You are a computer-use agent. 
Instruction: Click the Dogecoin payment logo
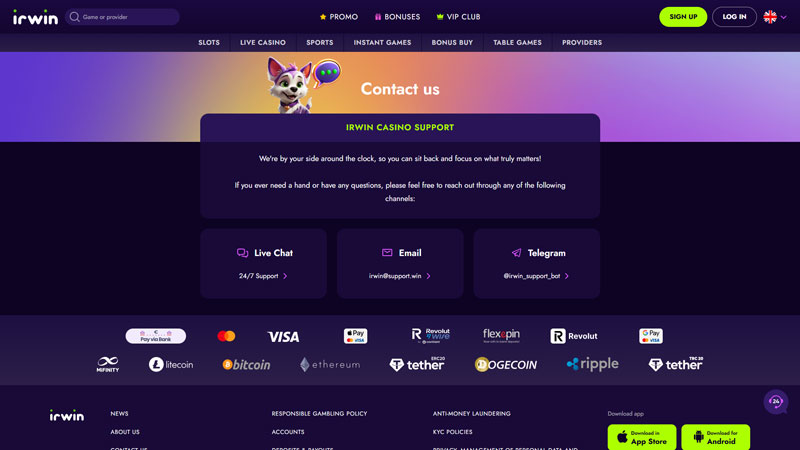point(506,364)
